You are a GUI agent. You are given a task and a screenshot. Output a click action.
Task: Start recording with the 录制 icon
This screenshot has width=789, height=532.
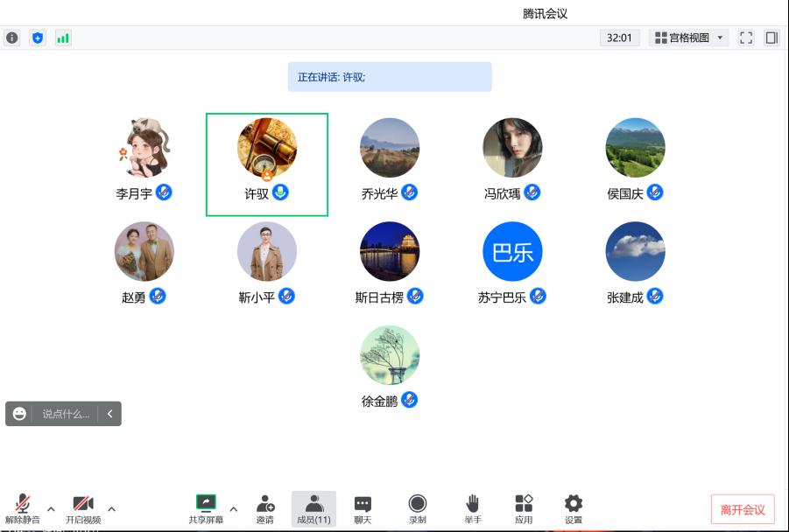pyautogui.click(x=418, y=508)
